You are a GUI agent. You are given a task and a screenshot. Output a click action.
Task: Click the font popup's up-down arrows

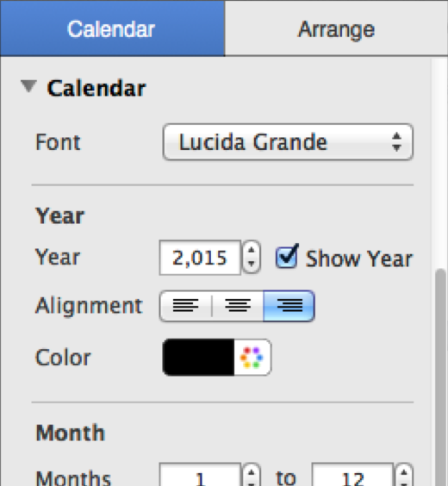coord(396,142)
